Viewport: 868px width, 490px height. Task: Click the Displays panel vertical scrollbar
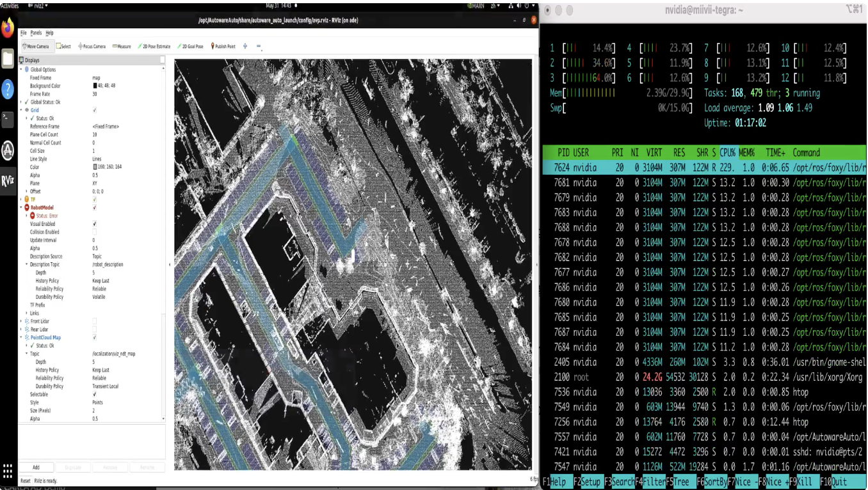(x=164, y=243)
